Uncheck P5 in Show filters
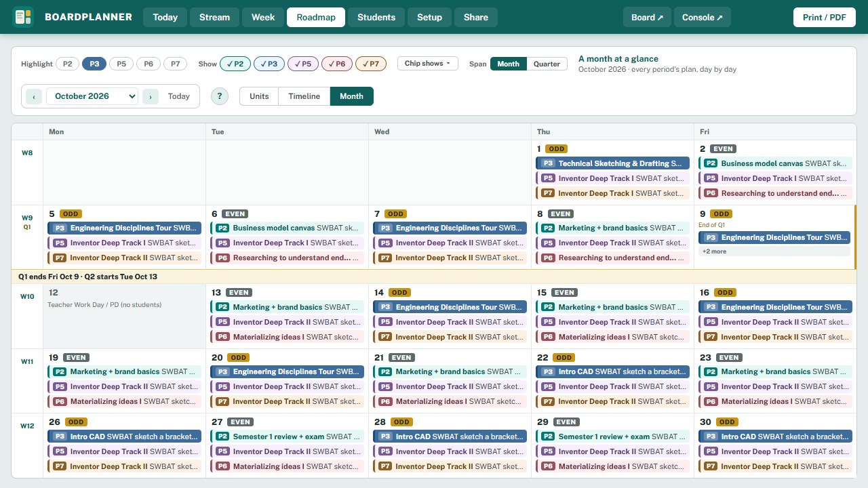 coord(303,64)
